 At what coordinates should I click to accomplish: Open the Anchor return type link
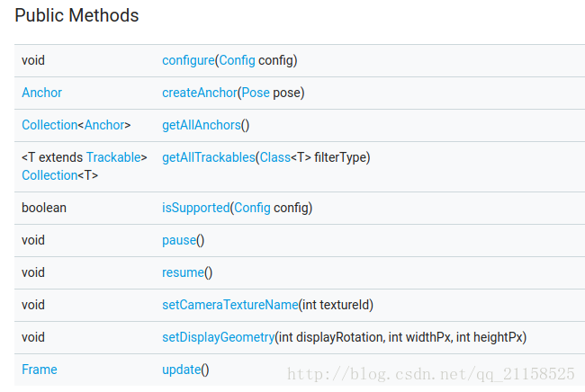pyautogui.click(x=41, y=93)
